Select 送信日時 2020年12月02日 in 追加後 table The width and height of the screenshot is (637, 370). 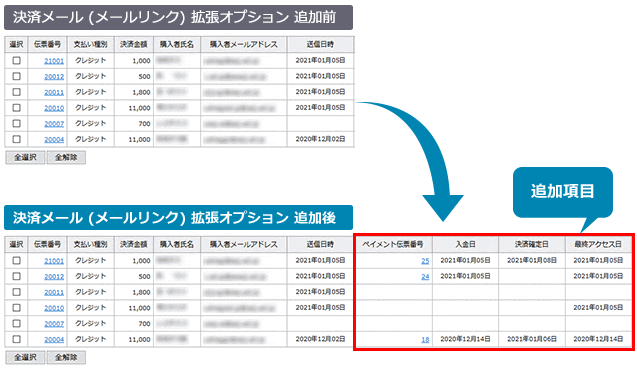(x=320, y=339)
